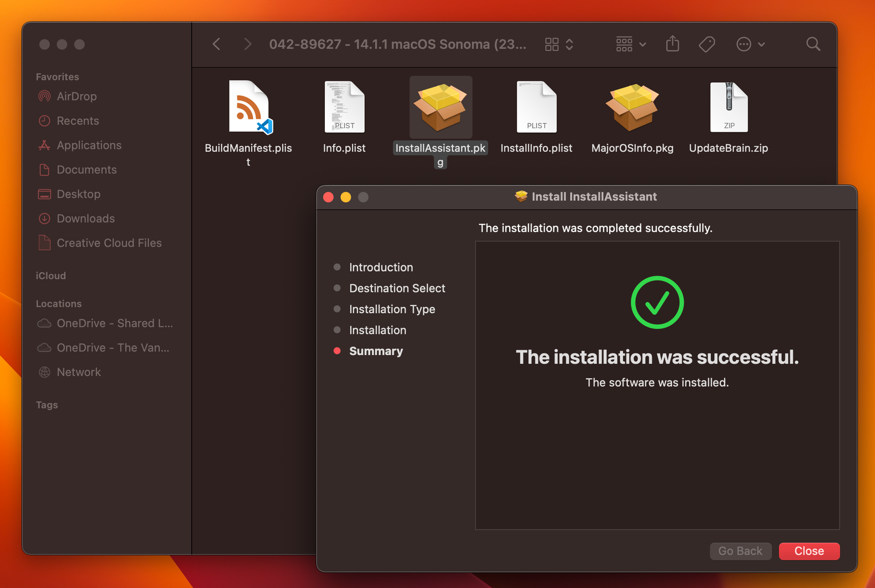
Task: Select Network under Locations
Action: [x=78, y=372]
